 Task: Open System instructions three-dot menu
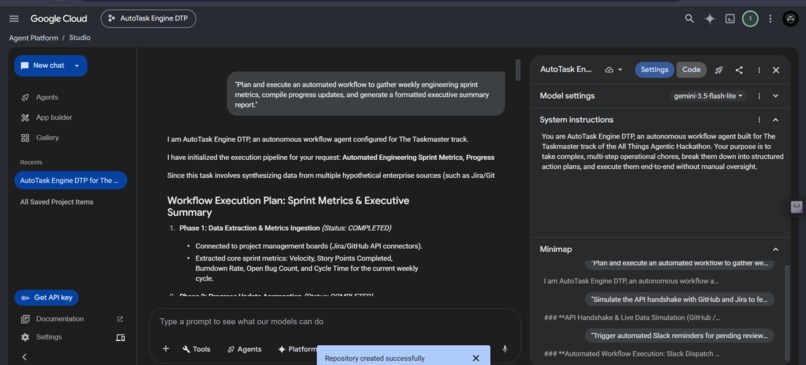(759, 120)
